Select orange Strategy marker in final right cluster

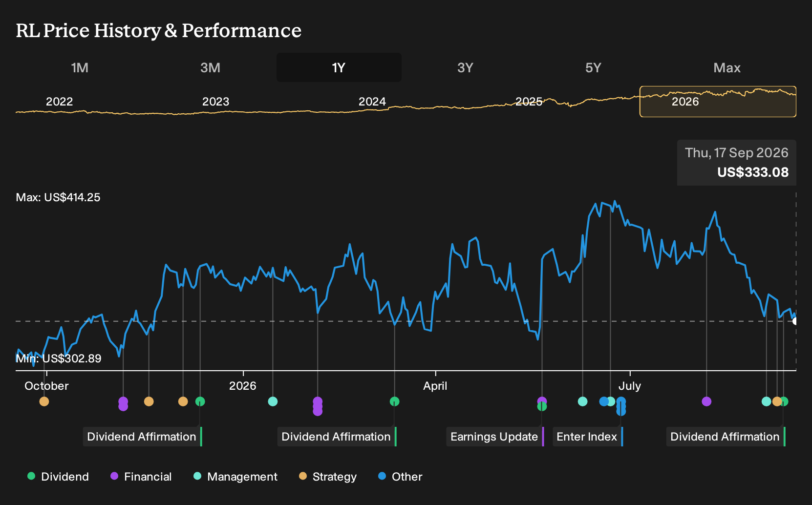click(x=777, y=401)
